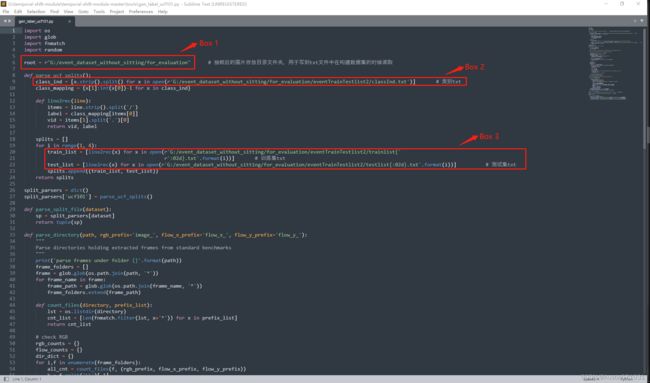The image size is (650, 383).
Task: Click the 'flow_counts = {}' line
Action: tap(59, 350)
